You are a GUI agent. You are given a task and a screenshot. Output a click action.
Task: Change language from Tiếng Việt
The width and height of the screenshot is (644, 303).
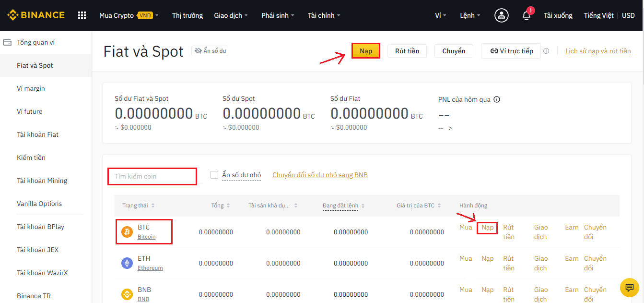pos(598,15)
